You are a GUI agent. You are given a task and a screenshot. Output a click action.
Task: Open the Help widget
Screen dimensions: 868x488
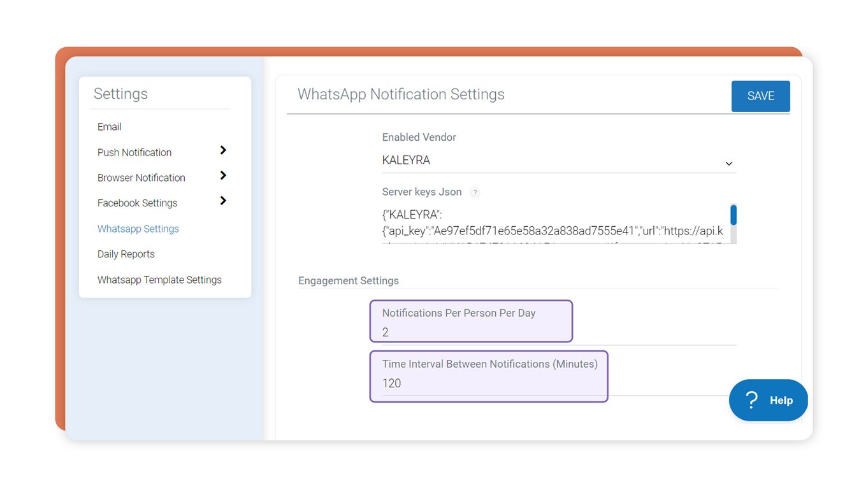pyautogui.click(x=768, y=400)
